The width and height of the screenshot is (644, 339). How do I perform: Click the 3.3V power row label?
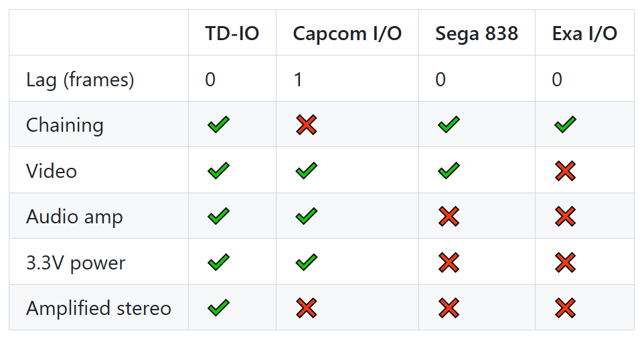click(76, 263)
